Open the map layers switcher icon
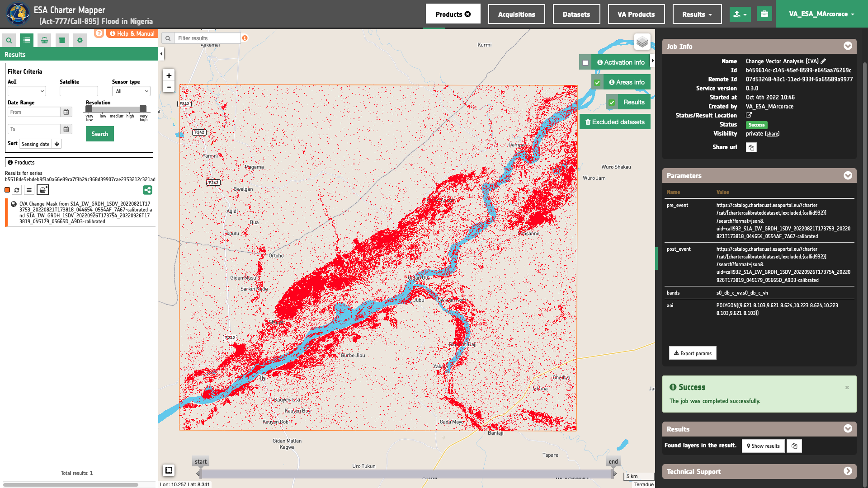 click(x=642, y=42)
